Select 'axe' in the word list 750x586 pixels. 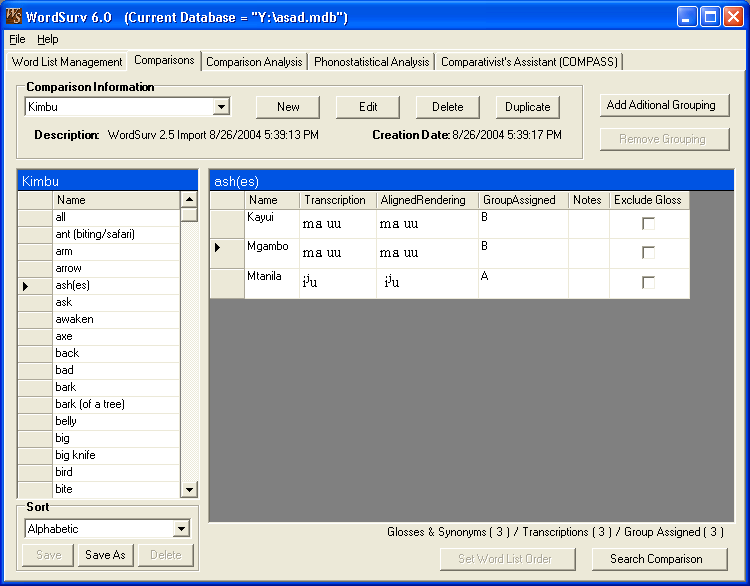[116, 336]
